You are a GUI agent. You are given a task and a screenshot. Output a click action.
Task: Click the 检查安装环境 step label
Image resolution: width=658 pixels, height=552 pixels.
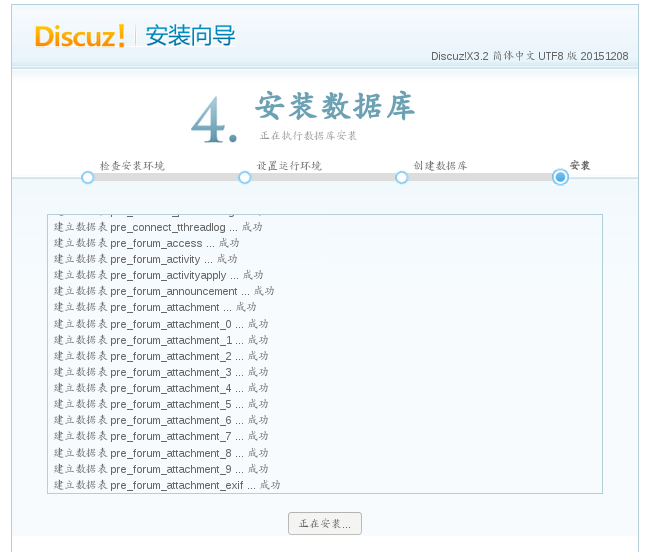[132, 165]
